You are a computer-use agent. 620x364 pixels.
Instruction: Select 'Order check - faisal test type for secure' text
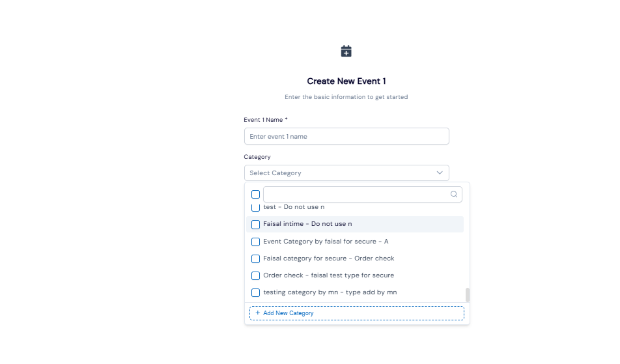coord(328,275)
